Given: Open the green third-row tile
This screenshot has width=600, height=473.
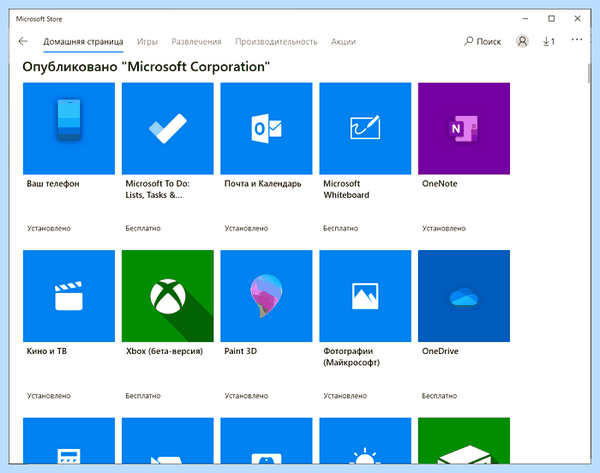Looking at the screenshot, I should [x=464, y=440].
